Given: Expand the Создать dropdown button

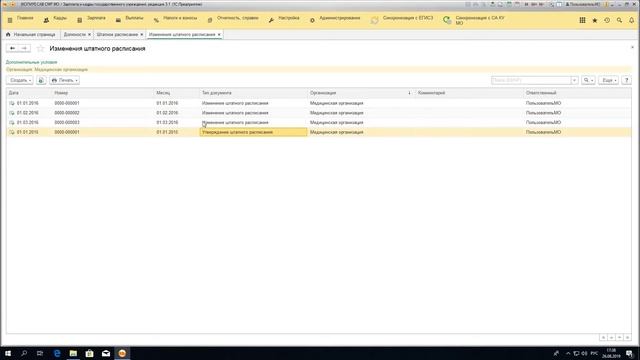Looking at the screenshot, I should point(20,80).
